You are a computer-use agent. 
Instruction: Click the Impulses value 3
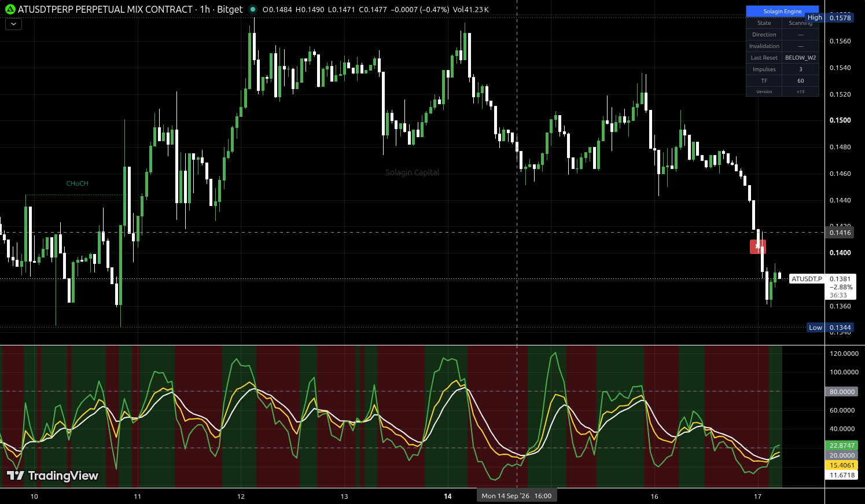pos(800,69)
